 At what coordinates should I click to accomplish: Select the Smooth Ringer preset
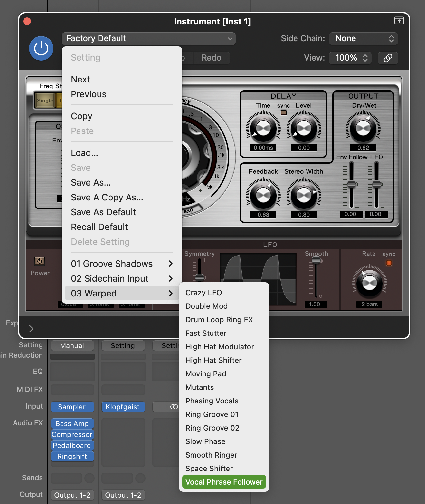tap(224, 455)
